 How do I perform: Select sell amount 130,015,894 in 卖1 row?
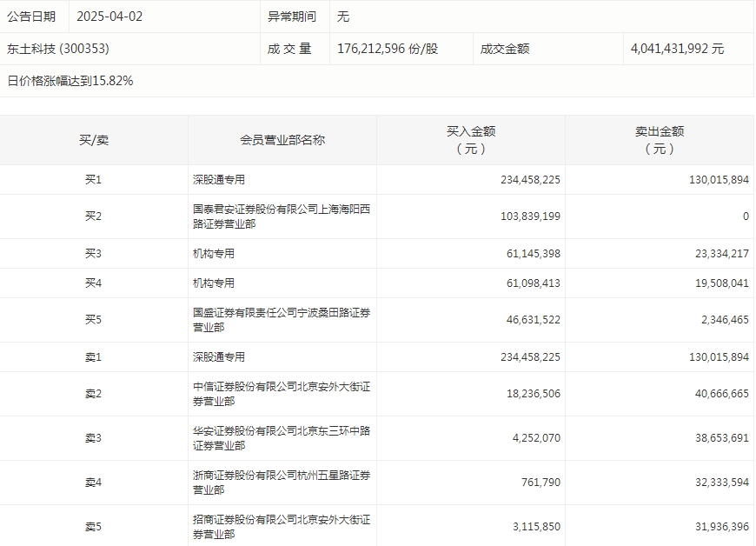(719, 357)
